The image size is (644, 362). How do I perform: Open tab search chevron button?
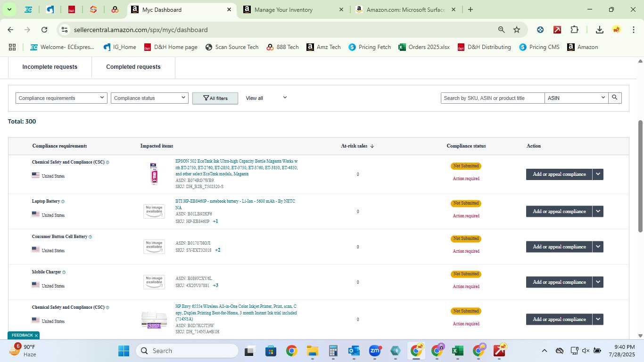tap(9, 9)
